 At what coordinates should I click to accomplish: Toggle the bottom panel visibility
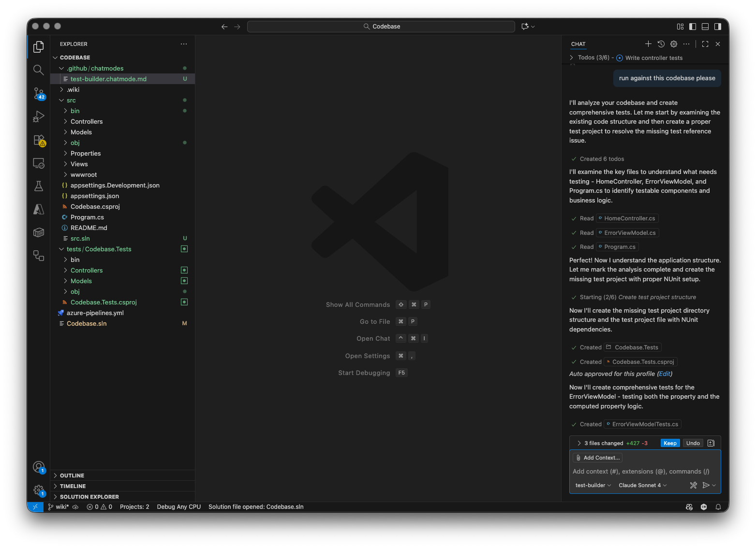pos(705,27)
